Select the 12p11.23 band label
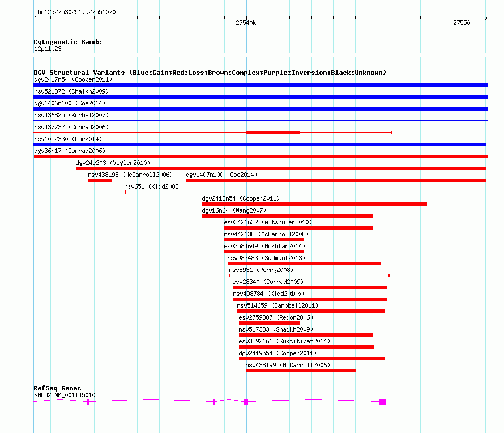This screenshot has height=433, width=504. [48, 49]
